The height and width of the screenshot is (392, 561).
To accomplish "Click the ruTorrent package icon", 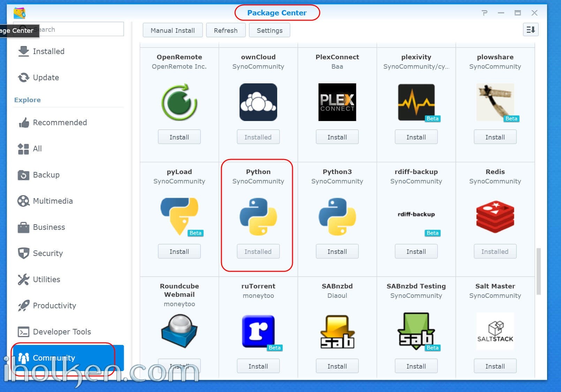I will tap(258, 331).
